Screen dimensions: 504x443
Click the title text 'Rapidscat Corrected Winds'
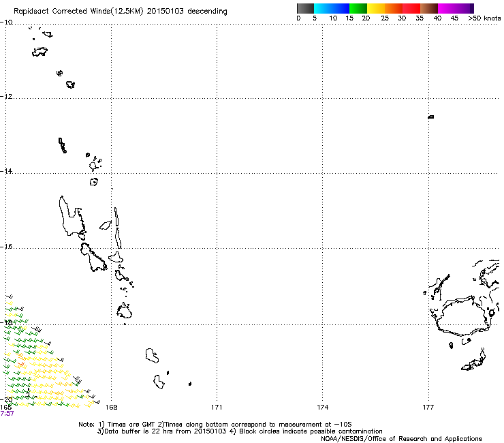pyautogui.click(x=63, y=12)
